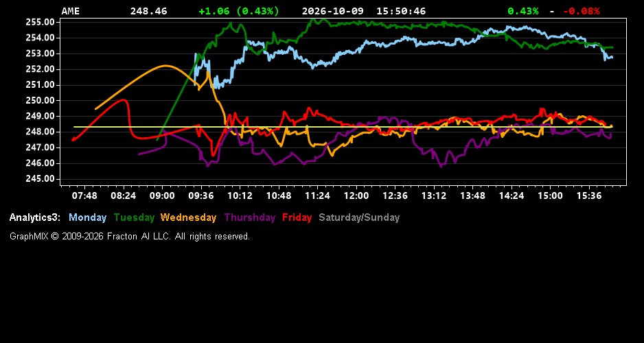This screenshot has width=644, height=343.
Task: Click the red Friday curve peak near 08:24
Action: pyautogui.click(x=123, y=99)
